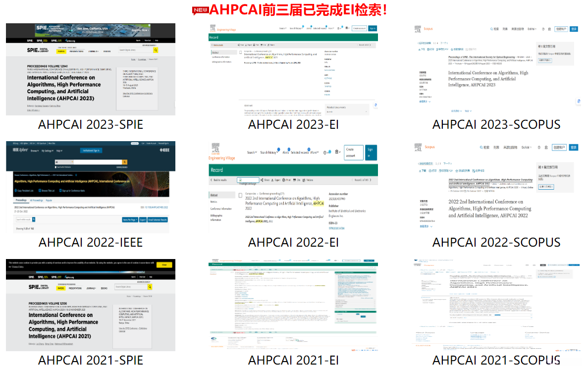Click Email Selected Results in 2022-IEEE panel
Viewport: 588px width, 369px height.
coord(158,220)
